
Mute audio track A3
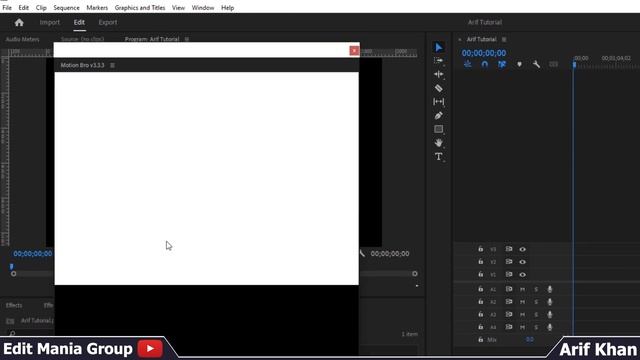[522, 315]
